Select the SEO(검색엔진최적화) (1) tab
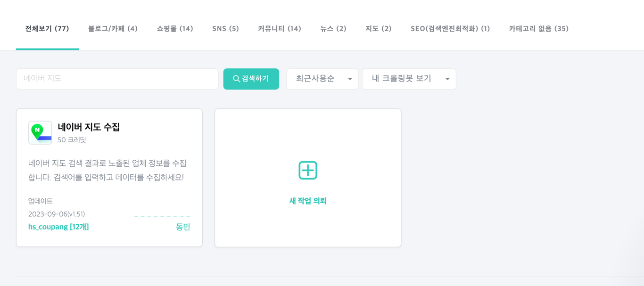Screen dimensions: 644x286 point(450,29)
